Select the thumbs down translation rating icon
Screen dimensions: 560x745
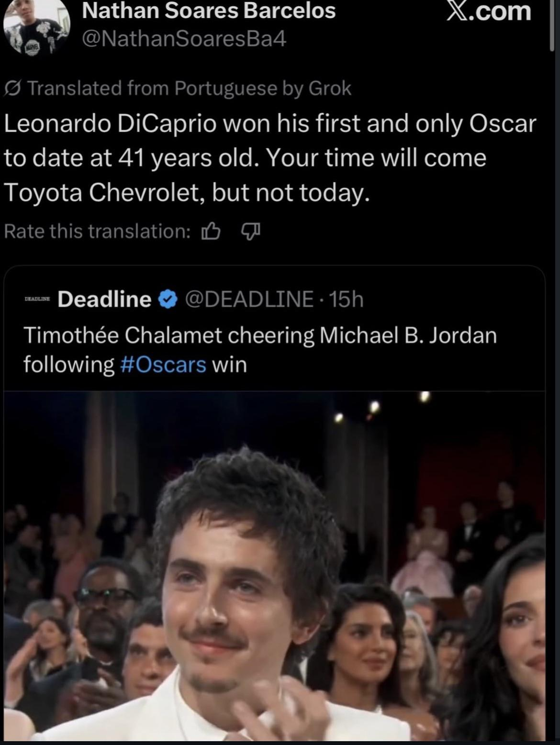click(x=251, y=232)
